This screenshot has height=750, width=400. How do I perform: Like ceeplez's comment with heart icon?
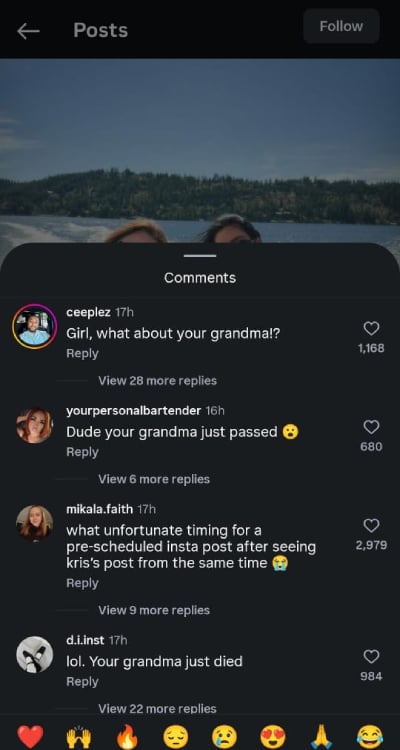[x=371, y=329]
